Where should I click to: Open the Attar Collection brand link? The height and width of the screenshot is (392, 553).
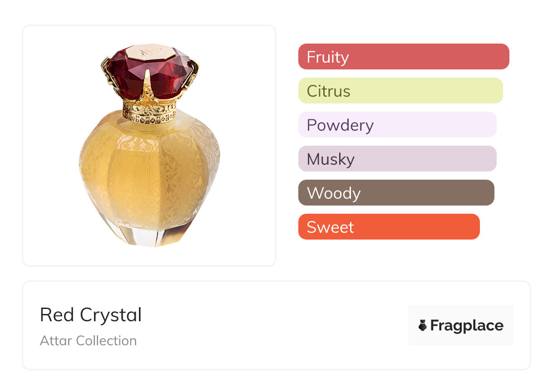click(x=88, y=341)
